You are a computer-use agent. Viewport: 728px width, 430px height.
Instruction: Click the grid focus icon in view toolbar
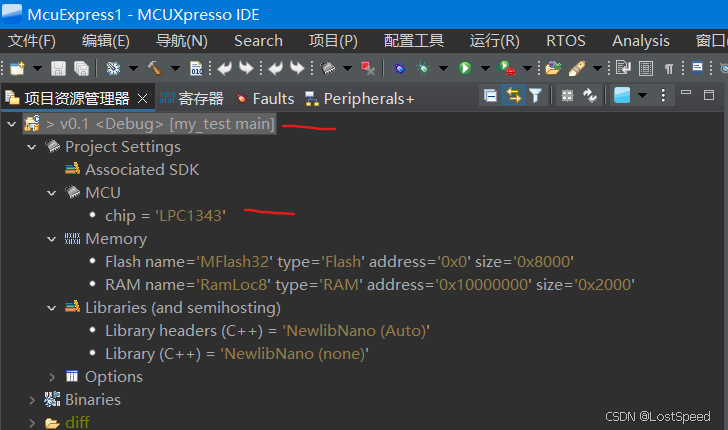(x=567, y=96)
